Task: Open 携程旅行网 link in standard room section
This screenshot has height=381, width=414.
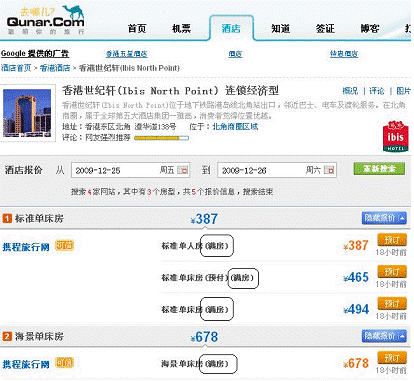Action: pos(26,247)
